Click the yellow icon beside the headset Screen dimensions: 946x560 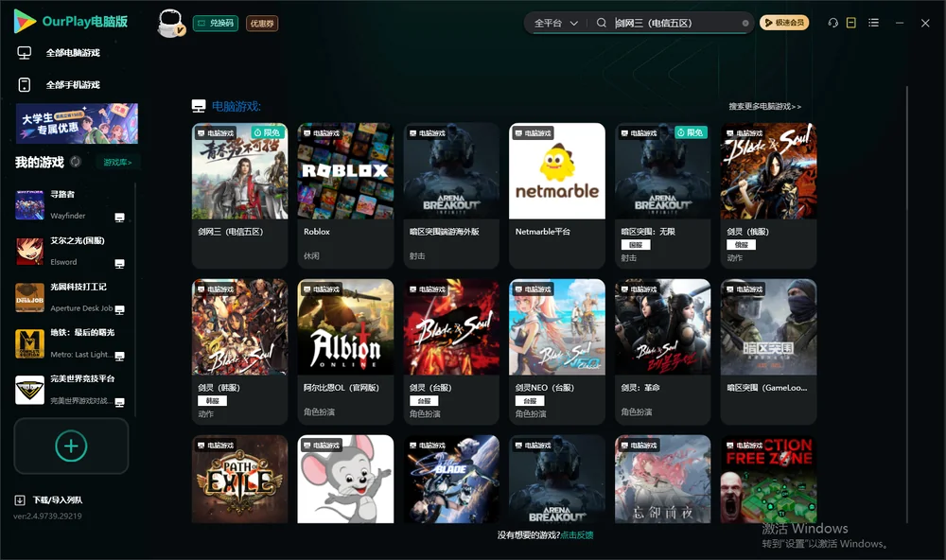point(851,23)
